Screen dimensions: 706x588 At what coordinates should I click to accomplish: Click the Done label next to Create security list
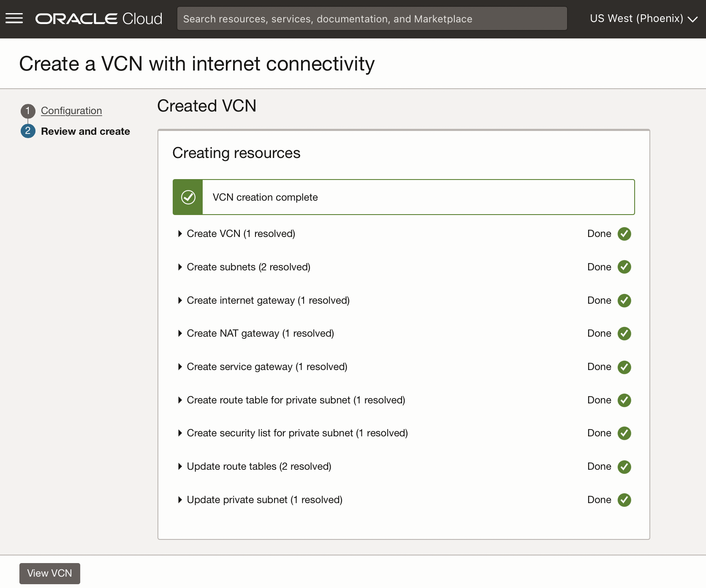coord(599,433)
